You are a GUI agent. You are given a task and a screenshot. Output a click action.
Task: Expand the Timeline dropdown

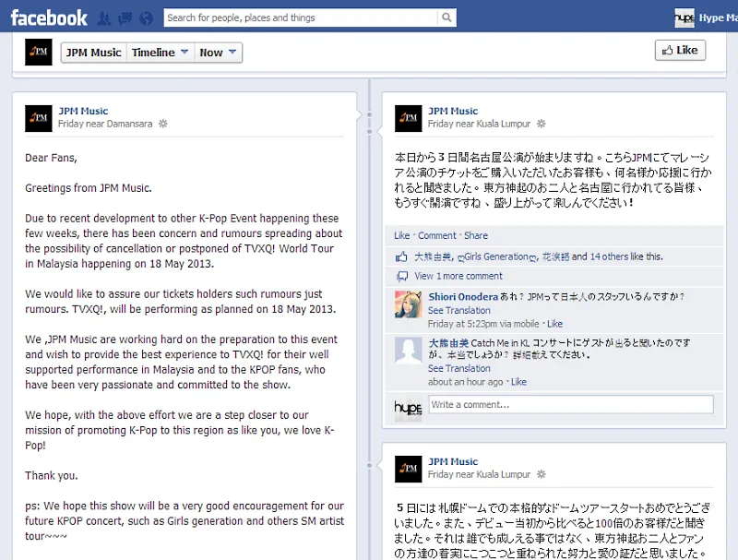[x=160, y=53]
